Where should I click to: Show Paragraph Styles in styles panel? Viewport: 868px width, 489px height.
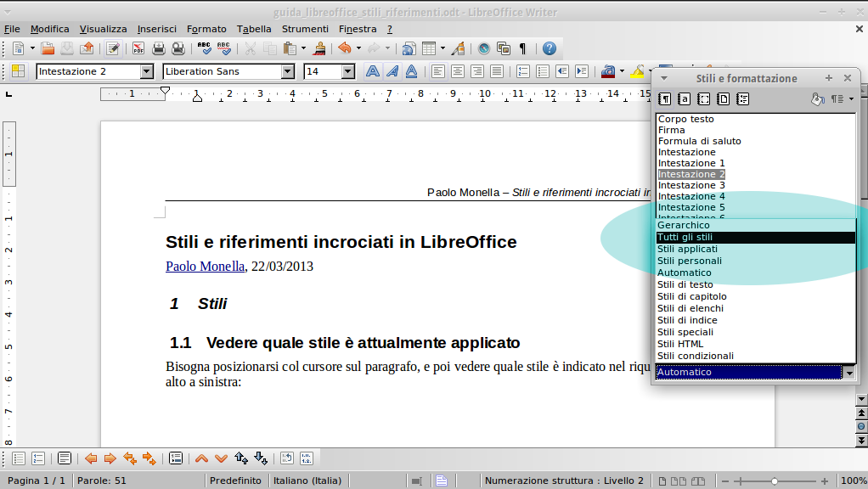[665, 99]
